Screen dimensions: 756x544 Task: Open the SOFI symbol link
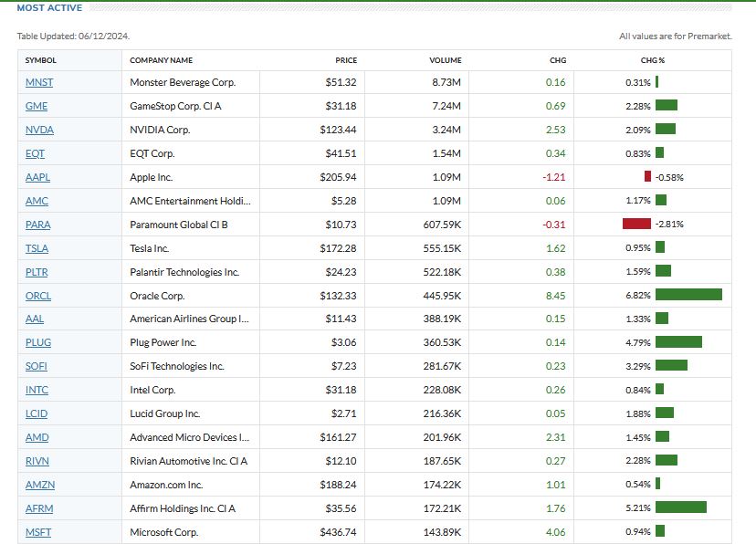pyautogui.click(x=37, y=366)
